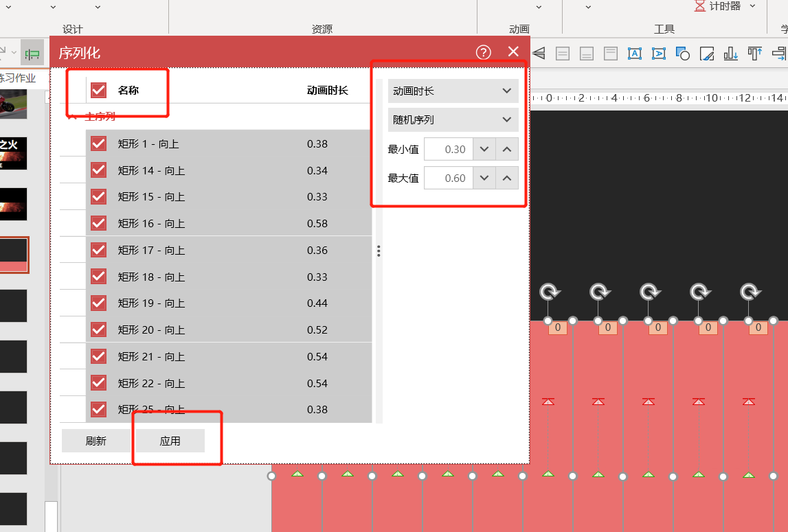
Task: Click inside the 最小值 value field
Action: click(450, 149)
